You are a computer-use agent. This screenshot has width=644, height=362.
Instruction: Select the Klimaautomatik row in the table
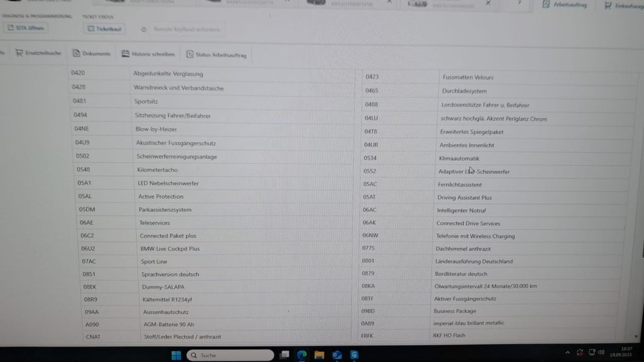tap(459, 158)
